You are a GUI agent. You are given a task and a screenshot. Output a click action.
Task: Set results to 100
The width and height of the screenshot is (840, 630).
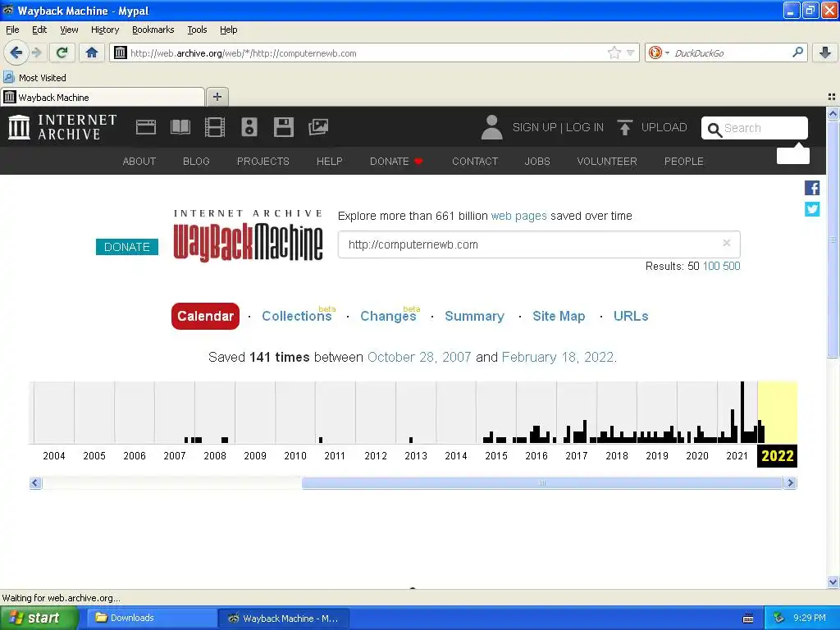tap(711, 267)
